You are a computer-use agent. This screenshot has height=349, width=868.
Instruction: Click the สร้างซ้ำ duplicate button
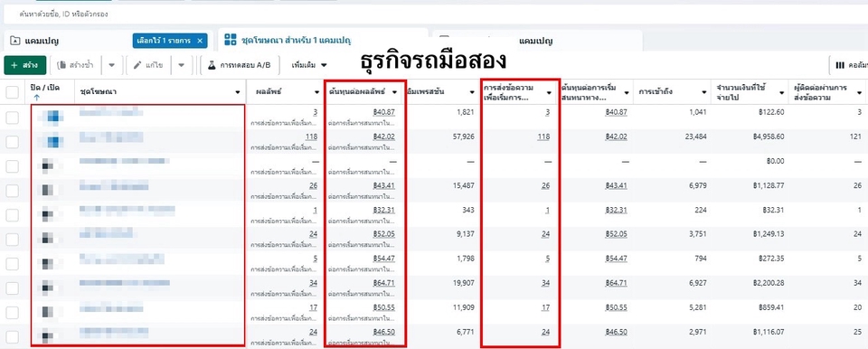click(76, 65)
